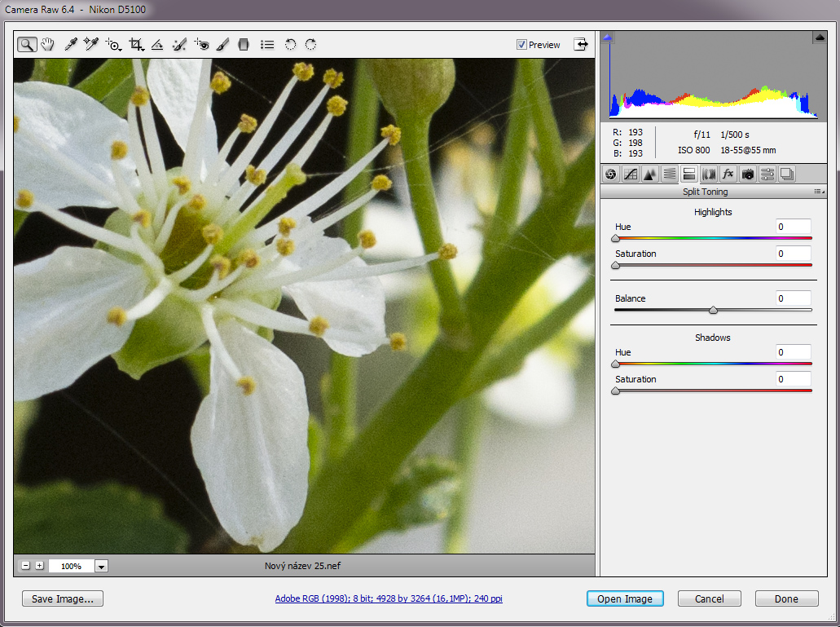Click the Open Image button

(625, 598)
